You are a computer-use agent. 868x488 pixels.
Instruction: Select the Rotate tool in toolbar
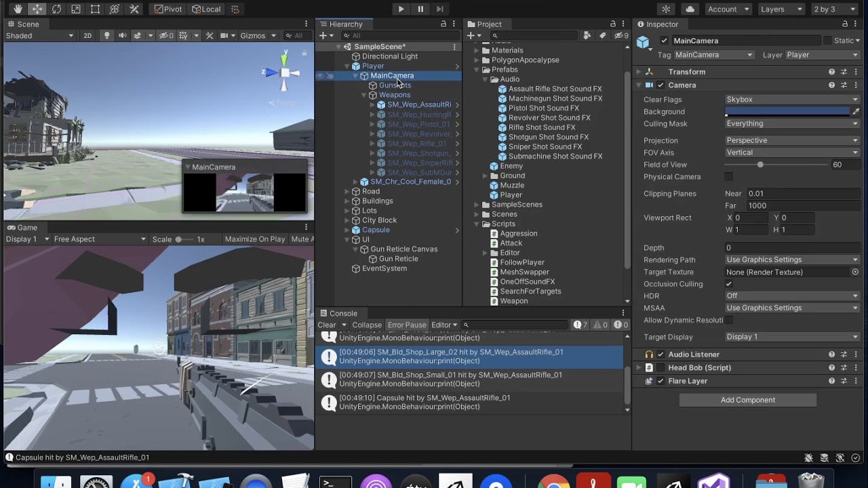point(56,9)
